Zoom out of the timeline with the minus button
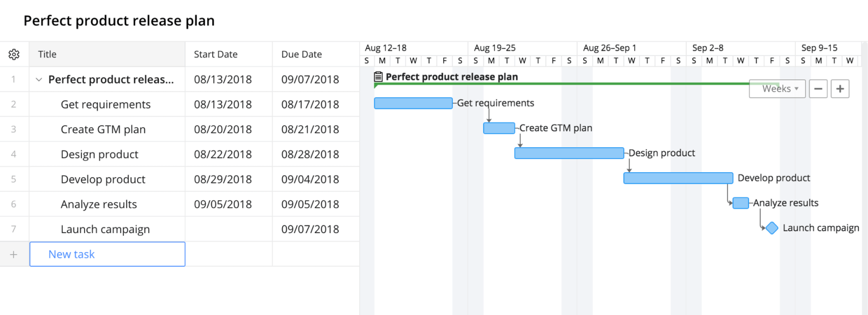The height and width of the screenshot is (315, 868). point(818,89)
